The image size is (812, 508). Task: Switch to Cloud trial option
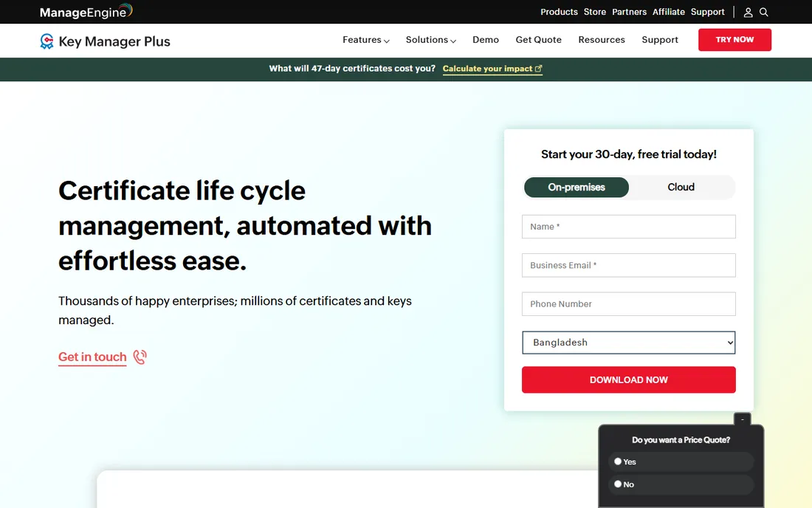point(681,187)
